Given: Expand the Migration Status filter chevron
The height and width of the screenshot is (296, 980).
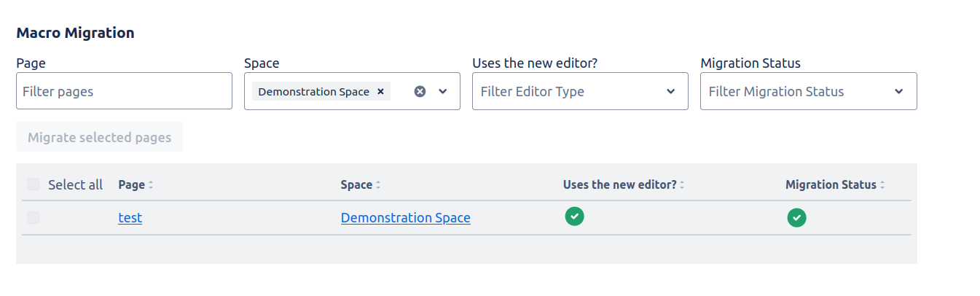Looking at the screenshot, I should [899, 92].
